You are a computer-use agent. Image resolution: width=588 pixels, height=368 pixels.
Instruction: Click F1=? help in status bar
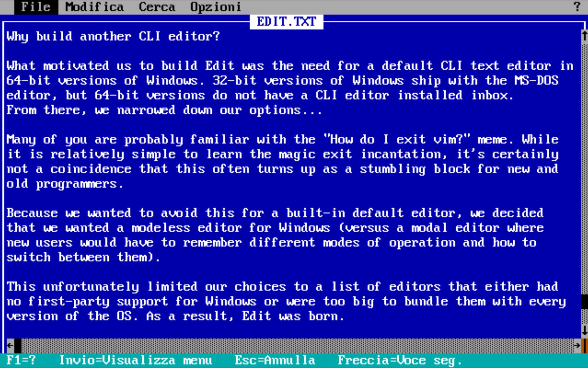(21, 360)
